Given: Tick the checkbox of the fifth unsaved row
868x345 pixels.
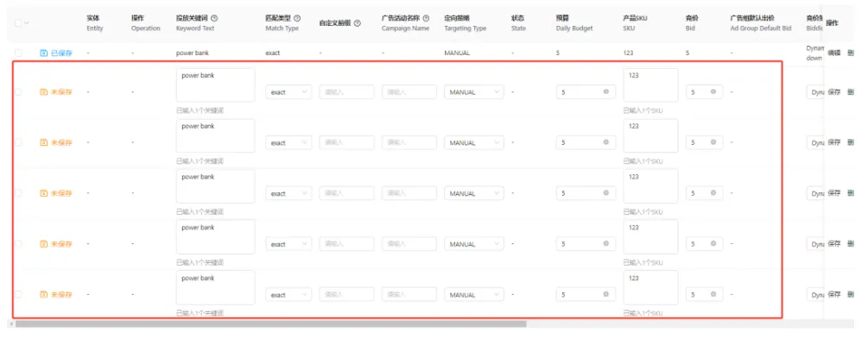Looking at the screenshot, I should click(x=18, y=295).
